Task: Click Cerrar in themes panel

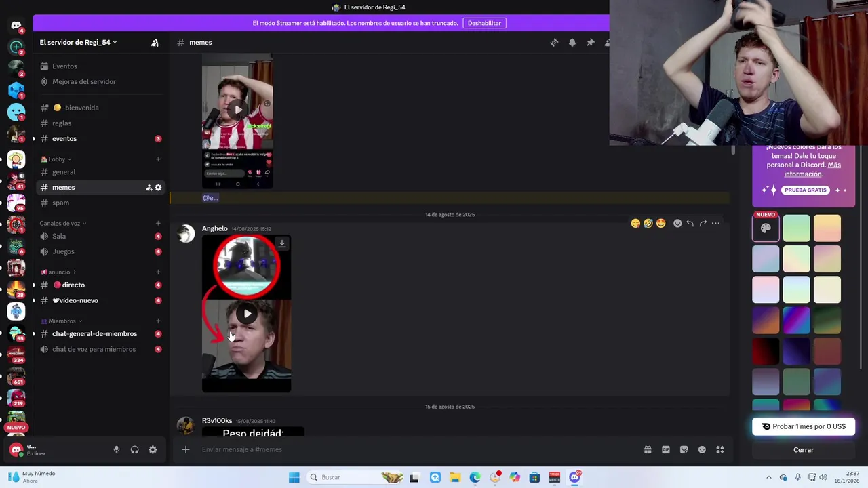Action: (x=804, y=450)
